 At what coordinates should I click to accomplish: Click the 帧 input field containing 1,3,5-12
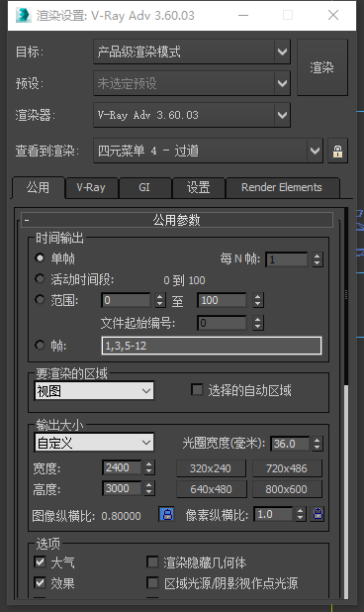(x=212, y=346)
